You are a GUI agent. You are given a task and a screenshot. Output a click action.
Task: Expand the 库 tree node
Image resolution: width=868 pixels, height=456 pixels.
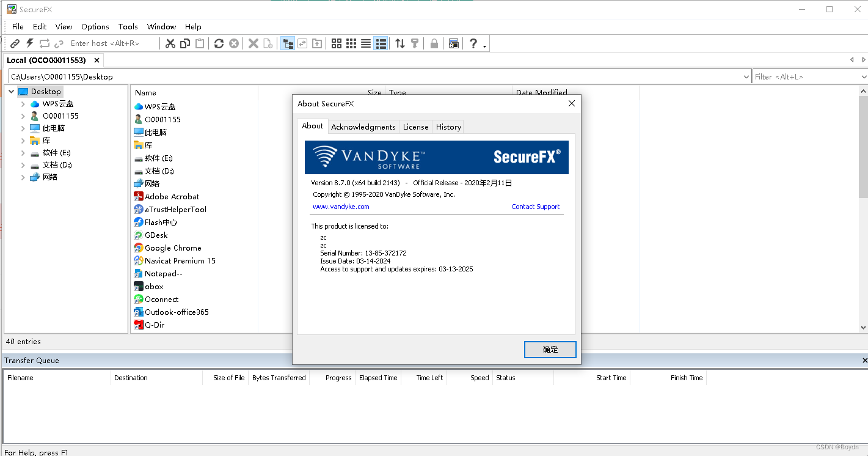(23, 141)
